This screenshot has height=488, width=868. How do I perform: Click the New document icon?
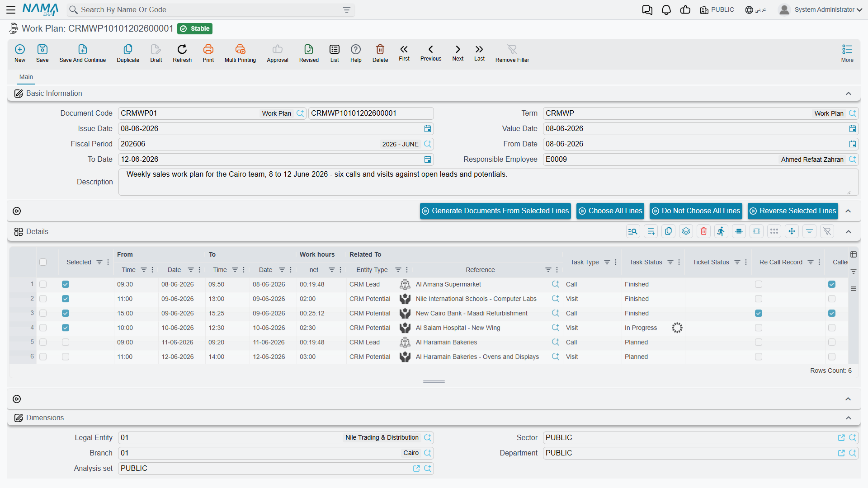(x=20, y=53)
